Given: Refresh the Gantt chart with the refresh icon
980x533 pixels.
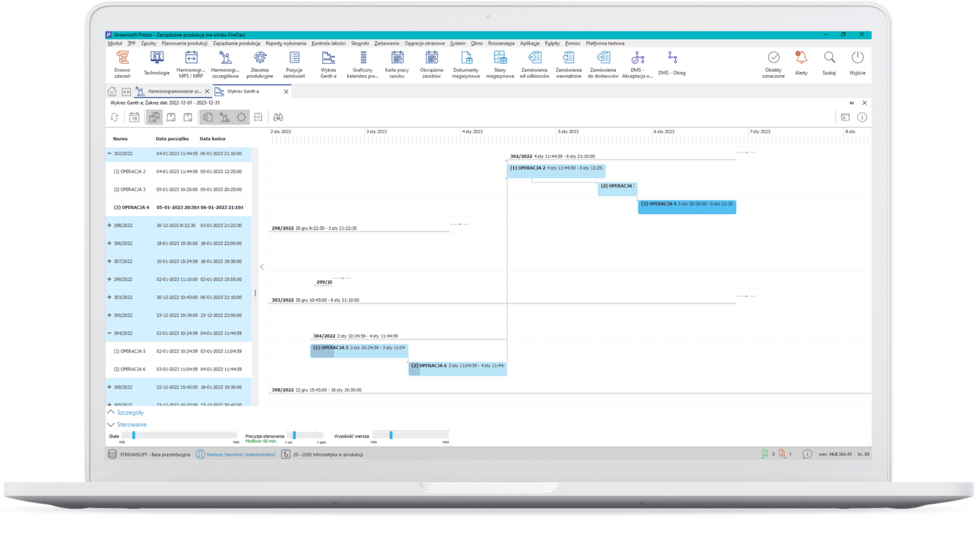Looking at the screenshot, I should (115, 117).
